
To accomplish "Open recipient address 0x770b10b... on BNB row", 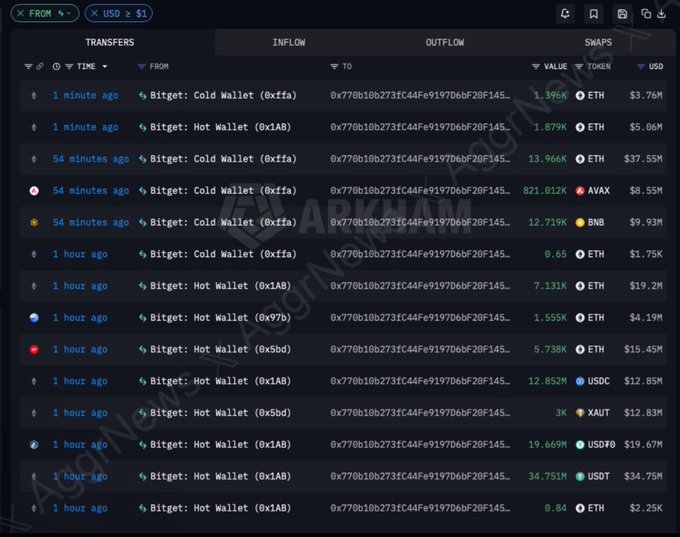I will pyautogui.click(x=420, y=223).
